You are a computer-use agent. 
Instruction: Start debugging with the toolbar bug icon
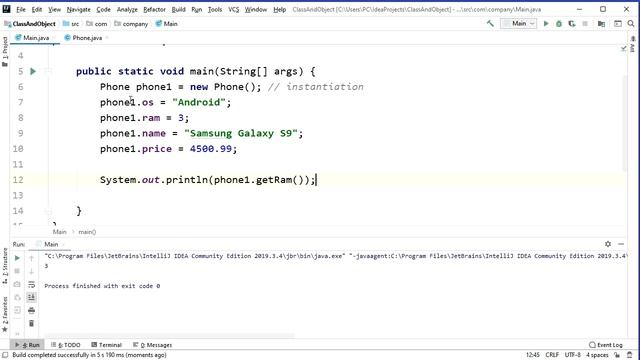click(559, 24)
